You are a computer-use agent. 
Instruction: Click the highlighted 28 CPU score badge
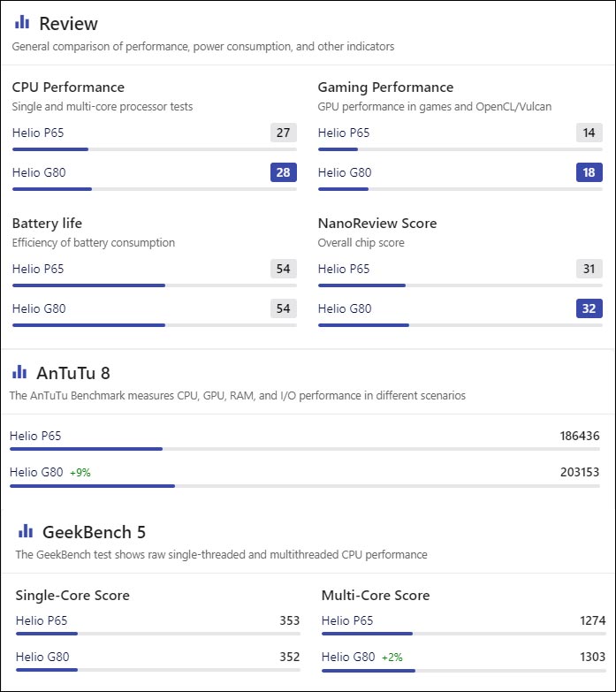coord(284,172)
